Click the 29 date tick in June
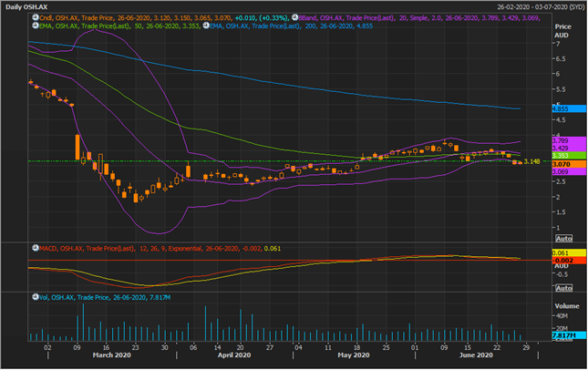 526,347
